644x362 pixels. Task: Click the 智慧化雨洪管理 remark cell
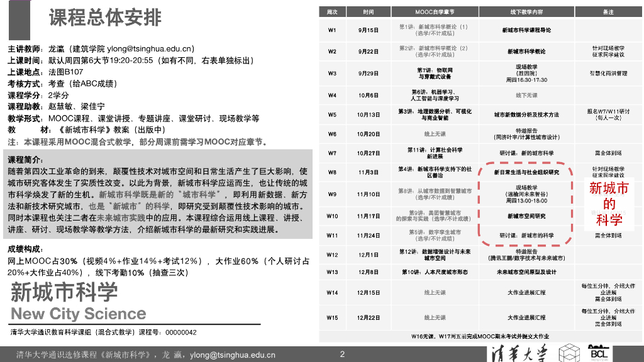tap(608, 74)
